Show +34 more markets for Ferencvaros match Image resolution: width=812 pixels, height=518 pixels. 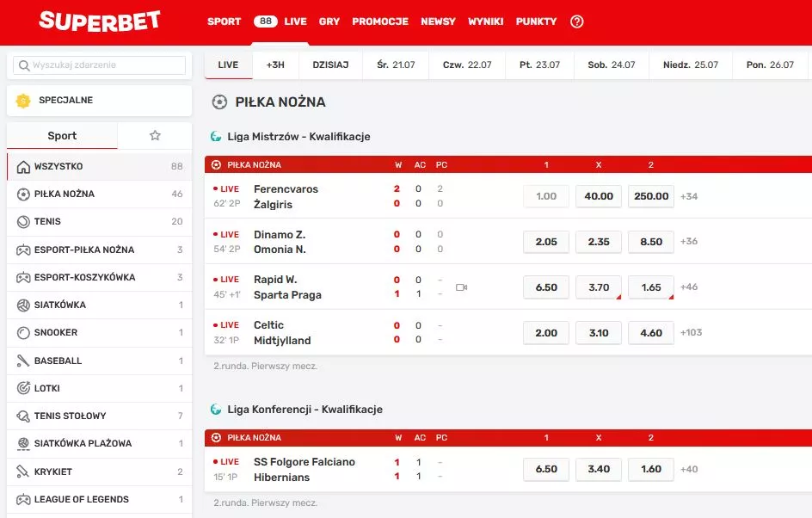(x=689, y=196)
